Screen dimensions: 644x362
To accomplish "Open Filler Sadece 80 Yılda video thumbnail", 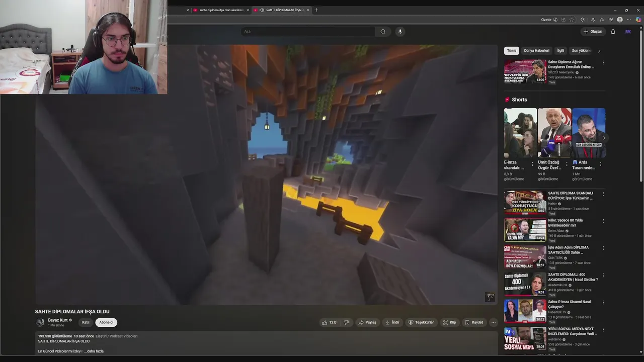I will coord(525,230).
